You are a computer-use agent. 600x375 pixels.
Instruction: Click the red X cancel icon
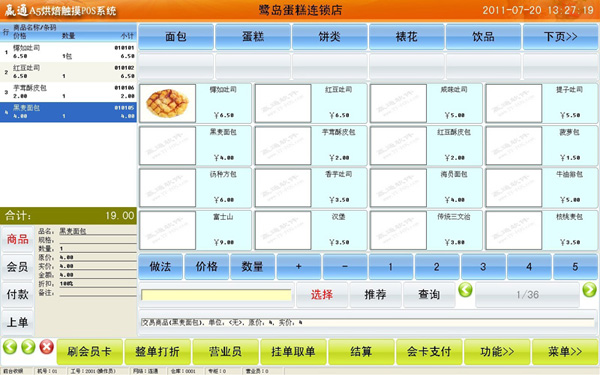[x=47, y=347]
